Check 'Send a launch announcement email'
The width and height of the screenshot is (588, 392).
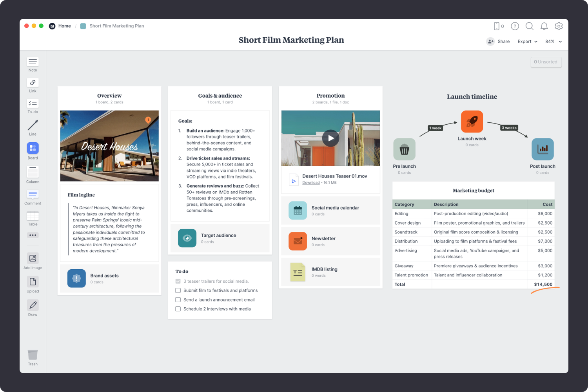tap(178, 299)
